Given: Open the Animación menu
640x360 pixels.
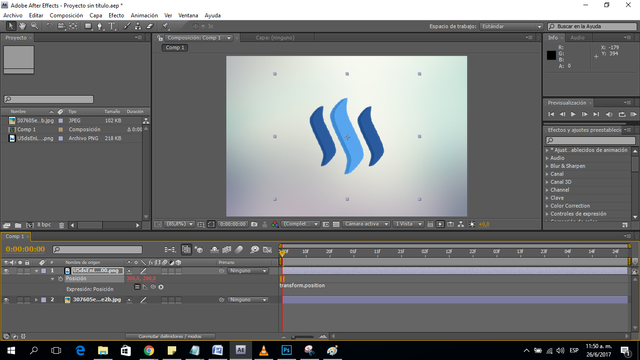Looking at the screenshot, I should click(x=144, y=16).
